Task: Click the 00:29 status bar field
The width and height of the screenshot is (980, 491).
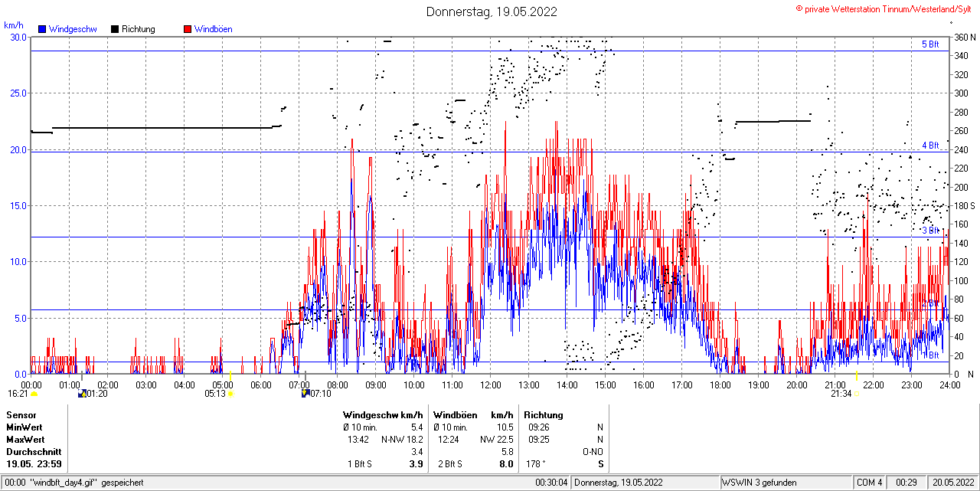Action: [906, 483]
